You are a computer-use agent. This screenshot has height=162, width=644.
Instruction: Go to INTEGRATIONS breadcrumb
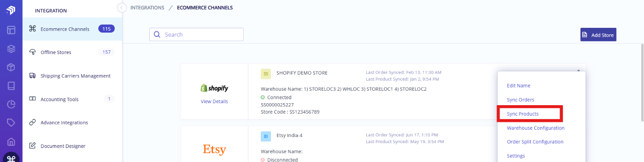click(147, 8)
